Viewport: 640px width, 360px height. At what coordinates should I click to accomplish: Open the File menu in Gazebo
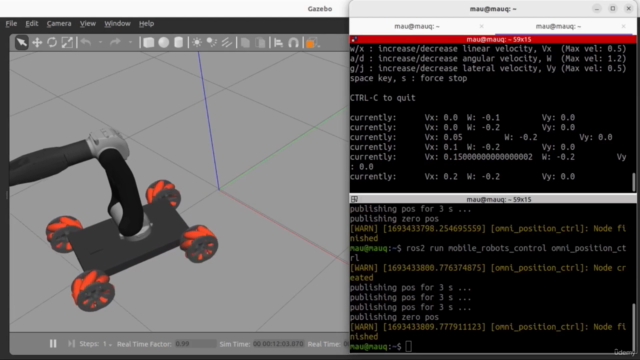11,24
